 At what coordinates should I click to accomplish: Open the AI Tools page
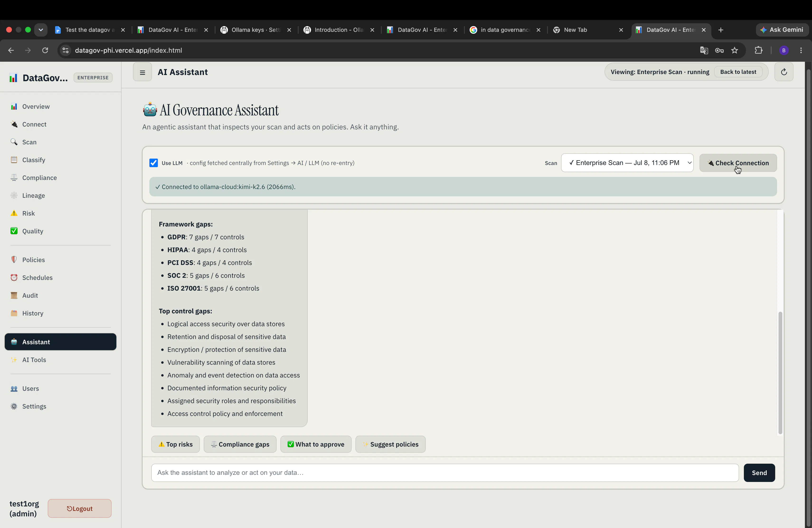(60, 359)
